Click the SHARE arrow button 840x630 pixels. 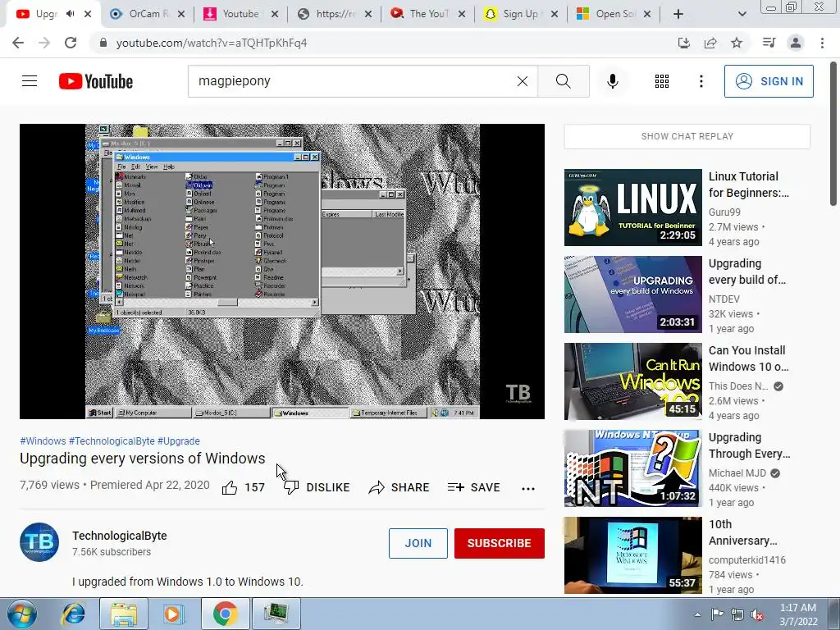(x=399, y=487)
